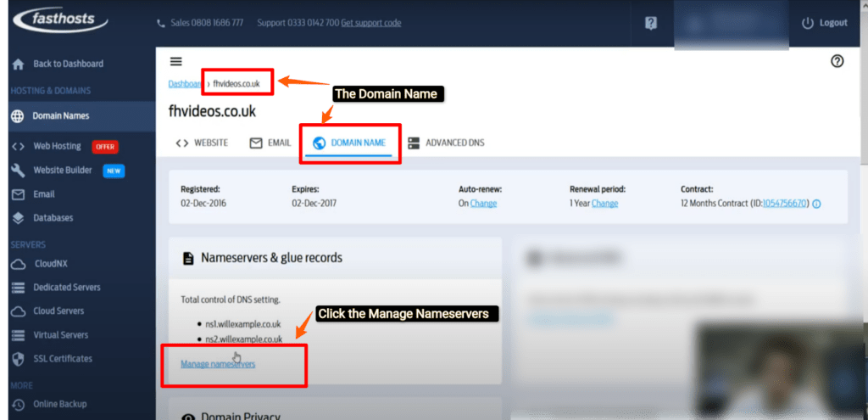
Task: Click the OFFER badge on Web Hosting
Action: point(105,147)
